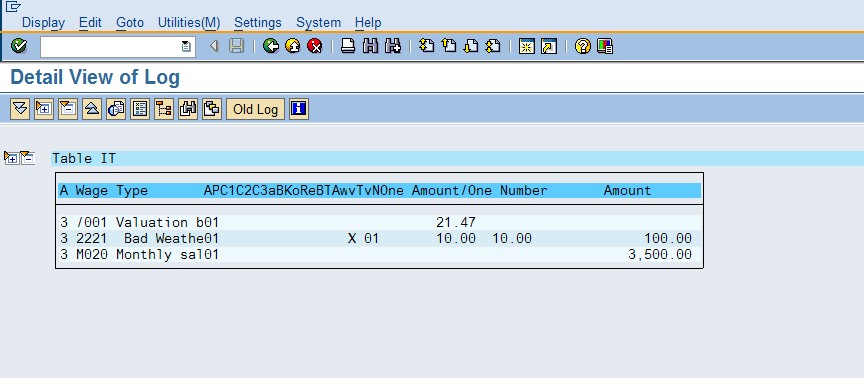Click the overlapping windows toolbar icon
864x378 pixels.
(212, 109)
